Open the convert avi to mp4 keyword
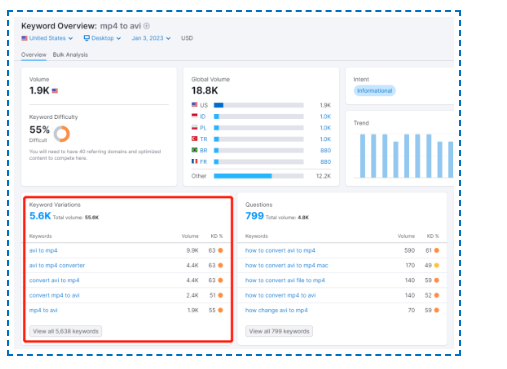The height and width of the screenshot is (369, 507). [54, 281]
